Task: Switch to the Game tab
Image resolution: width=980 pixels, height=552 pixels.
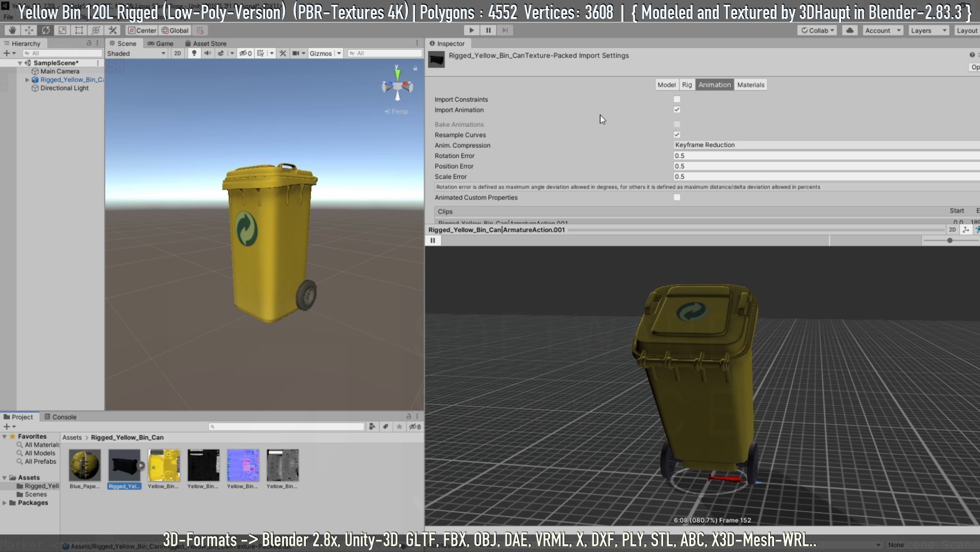Action: [160, 43]
